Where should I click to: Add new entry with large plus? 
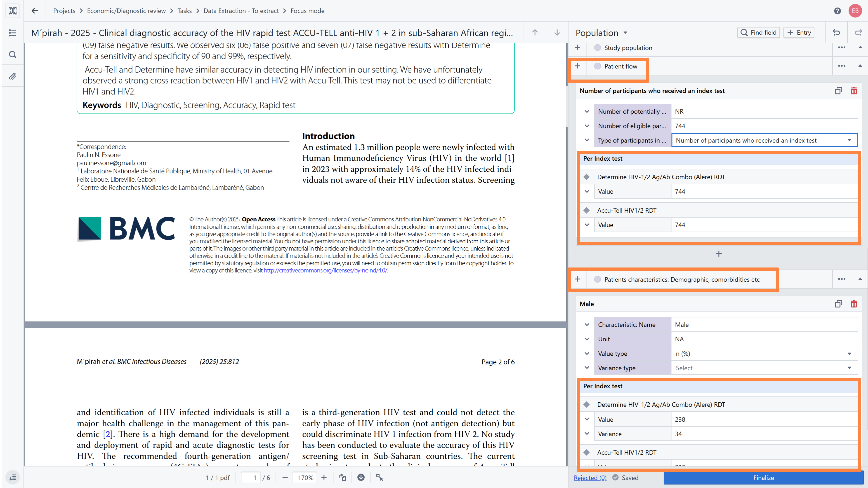[719, 253]
